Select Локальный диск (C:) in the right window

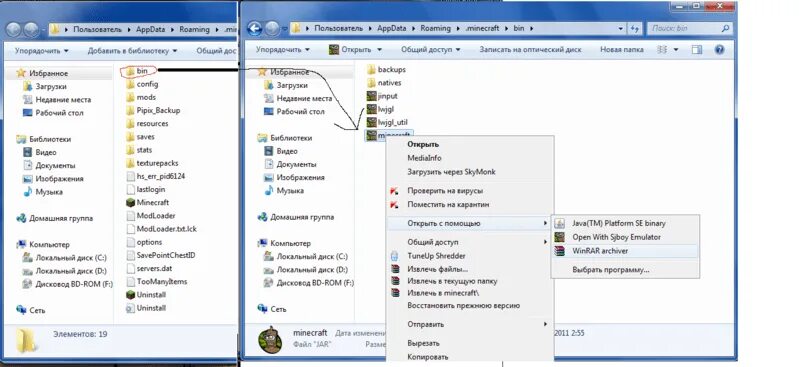pyautogui.click(x=312, y=257)
